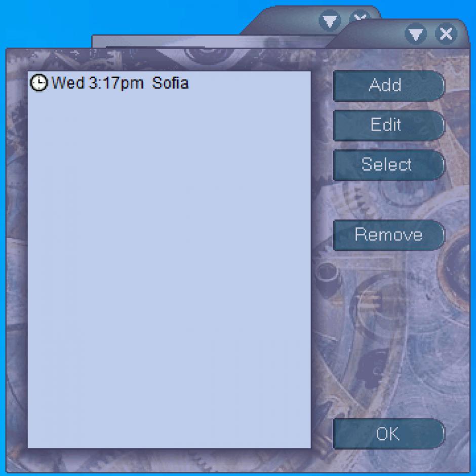
Task: Confirm the dialog with OK
Action: (389, 433)
